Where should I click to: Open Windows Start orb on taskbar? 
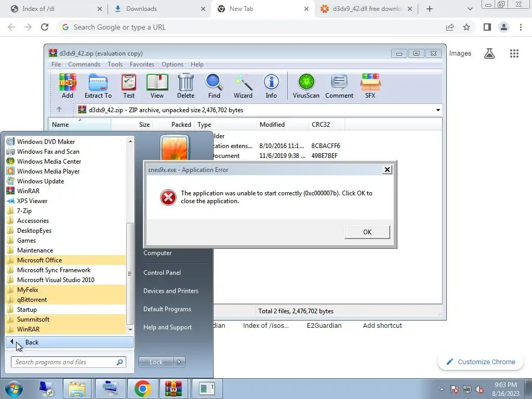point(14,389)
